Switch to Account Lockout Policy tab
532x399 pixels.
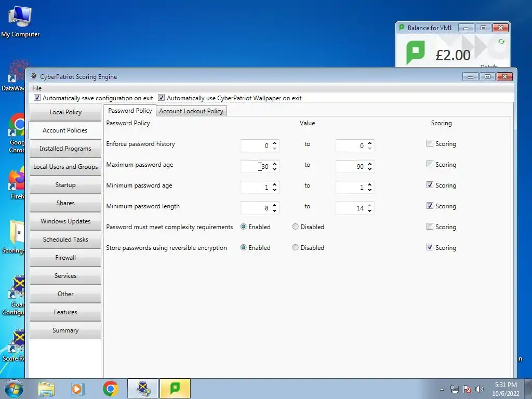tap(191, 111)
